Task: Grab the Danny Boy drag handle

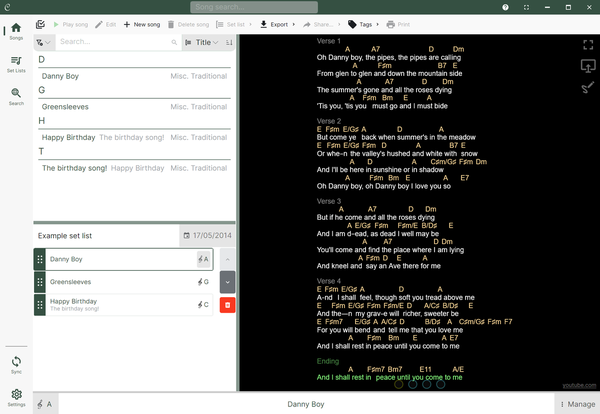Action: 40,259
